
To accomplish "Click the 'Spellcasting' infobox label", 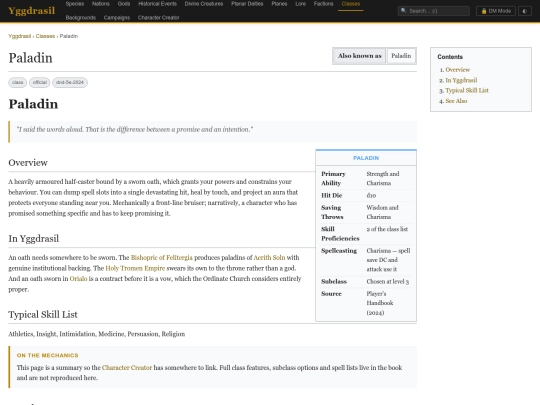I will [339, 251].
